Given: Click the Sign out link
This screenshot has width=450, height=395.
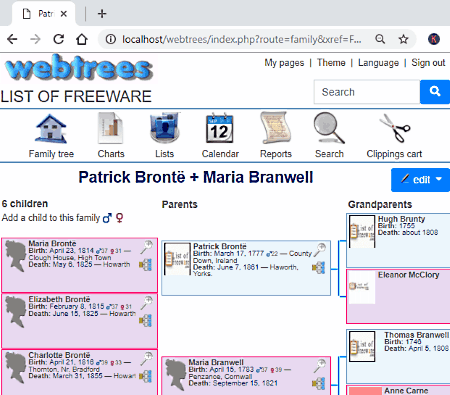Looking at the screenshot, I should click(428, 63).
